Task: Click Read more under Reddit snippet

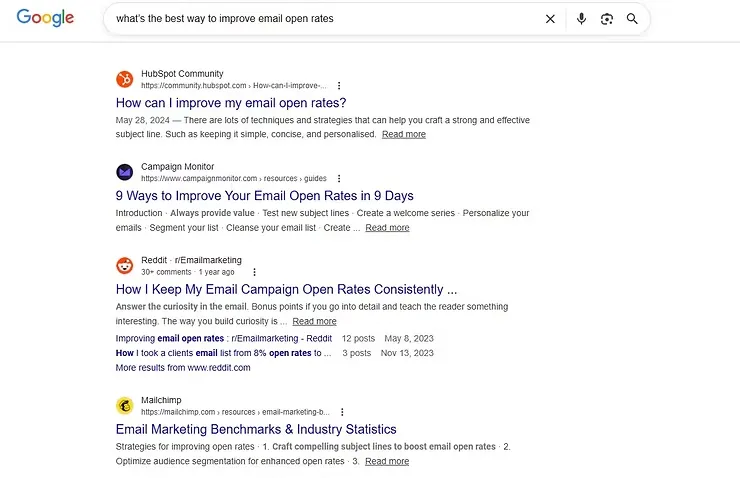Action: pyautogui.click(x=314, y=321)
